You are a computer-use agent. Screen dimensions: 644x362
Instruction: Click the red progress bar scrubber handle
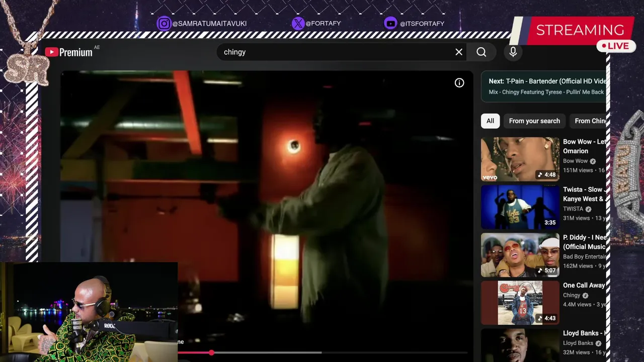(x=211, y=352)
